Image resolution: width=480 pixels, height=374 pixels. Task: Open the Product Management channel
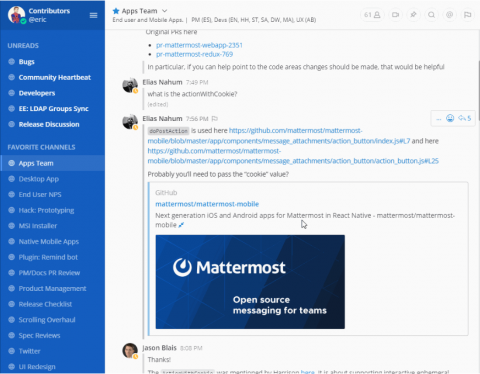[52, 289]
